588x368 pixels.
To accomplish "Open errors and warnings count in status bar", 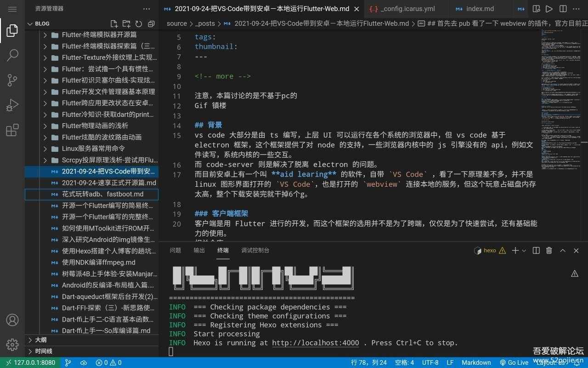I will click(x=108, y=362).
